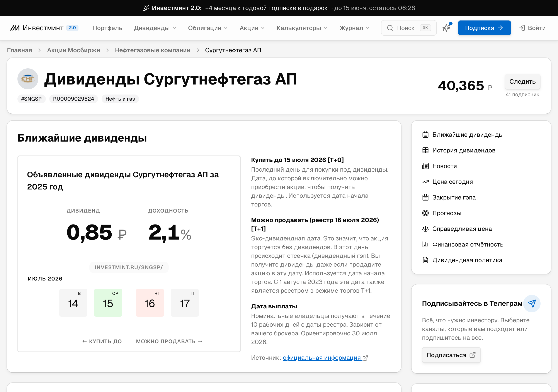Click the Telegram paper plane icon
Image resolution: width=558 pixels, height=392 pixels.
point(532,303)
